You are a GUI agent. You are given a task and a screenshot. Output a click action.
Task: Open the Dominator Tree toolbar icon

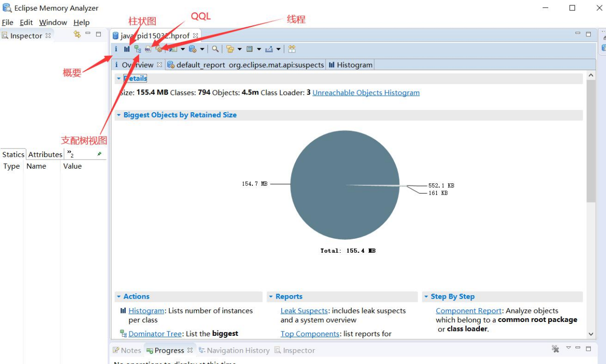(138, 49)
